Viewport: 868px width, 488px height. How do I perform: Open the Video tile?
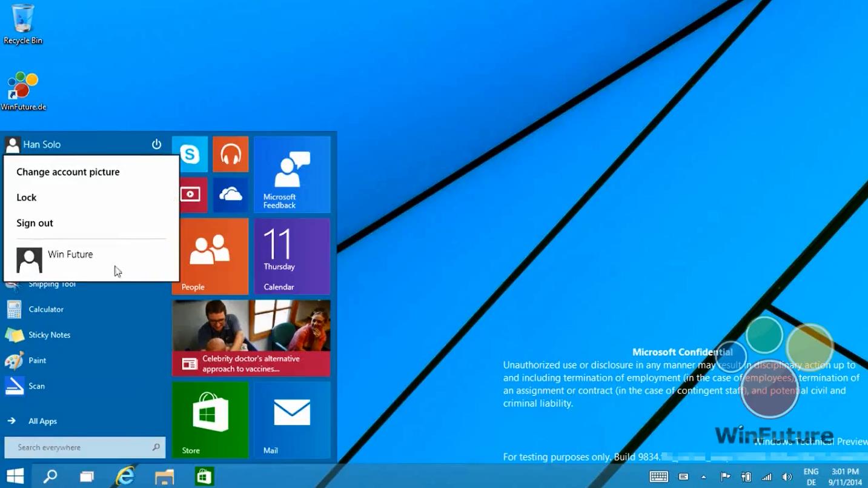(x=190, y=195)
